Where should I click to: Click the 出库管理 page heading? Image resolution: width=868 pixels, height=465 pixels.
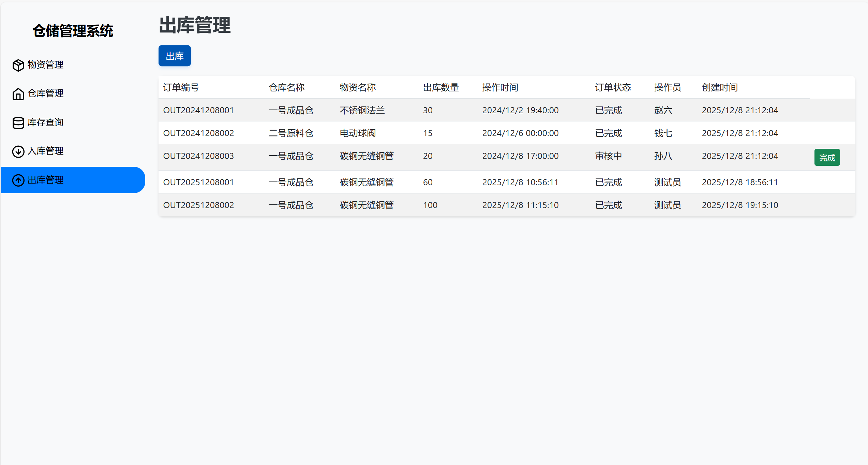195,25
